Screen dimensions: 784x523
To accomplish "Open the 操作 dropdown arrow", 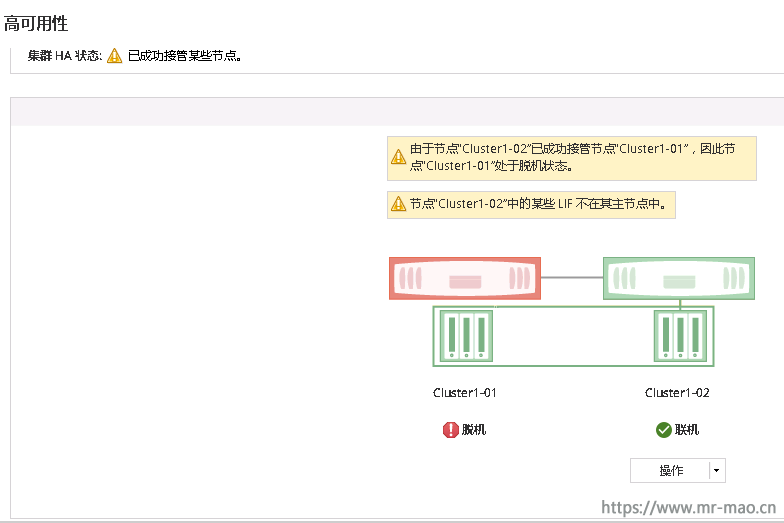I will (x=716, y=470).
